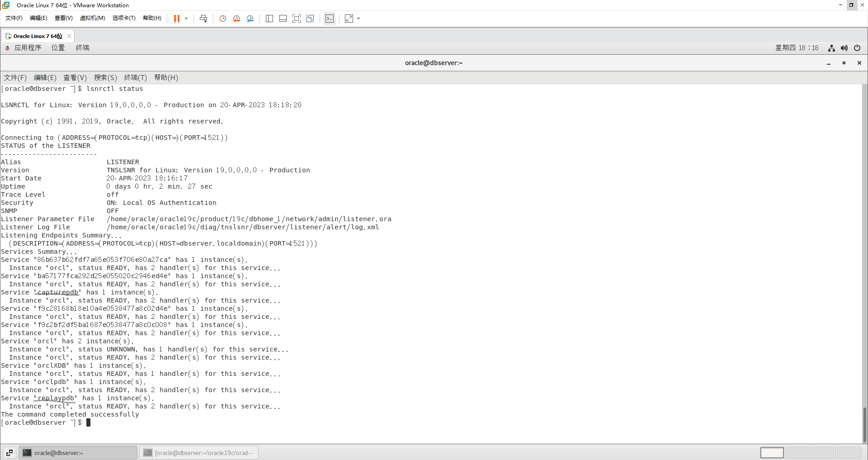
Task: Toggle the thumbnail bar view
Action: 283,19
